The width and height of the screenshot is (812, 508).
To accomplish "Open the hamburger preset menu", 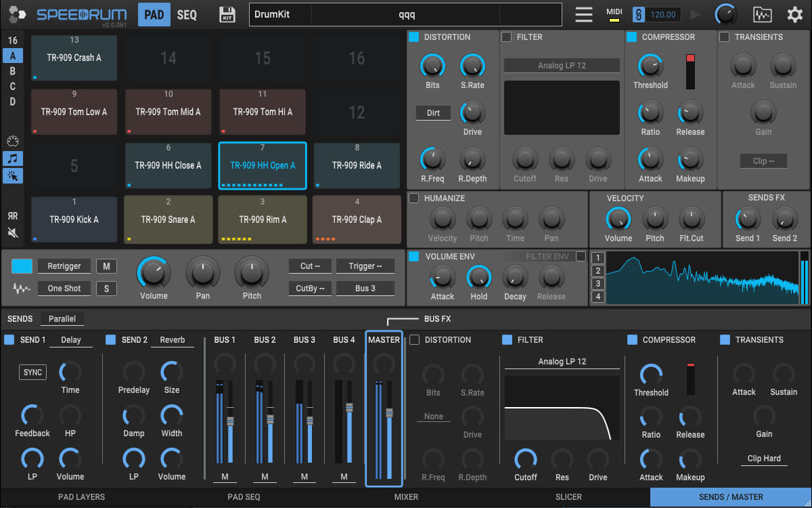I will click(584, 14).
